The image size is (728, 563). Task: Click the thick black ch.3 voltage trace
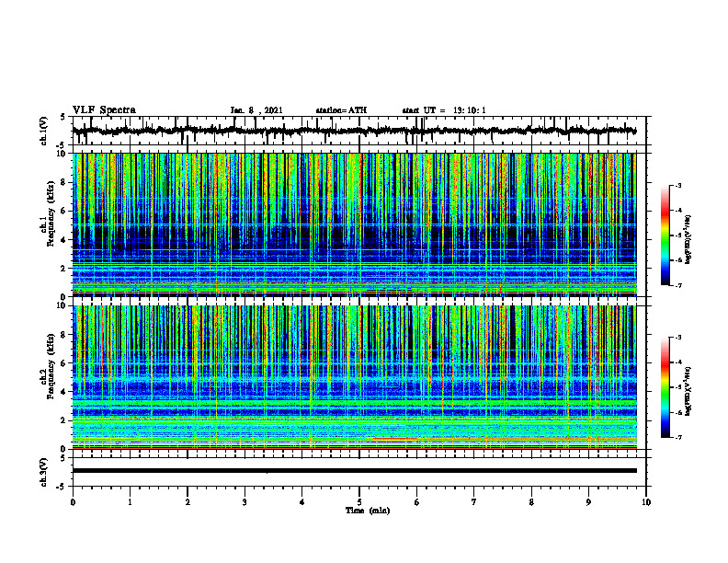pyautogui.click(x=355, y=471)
